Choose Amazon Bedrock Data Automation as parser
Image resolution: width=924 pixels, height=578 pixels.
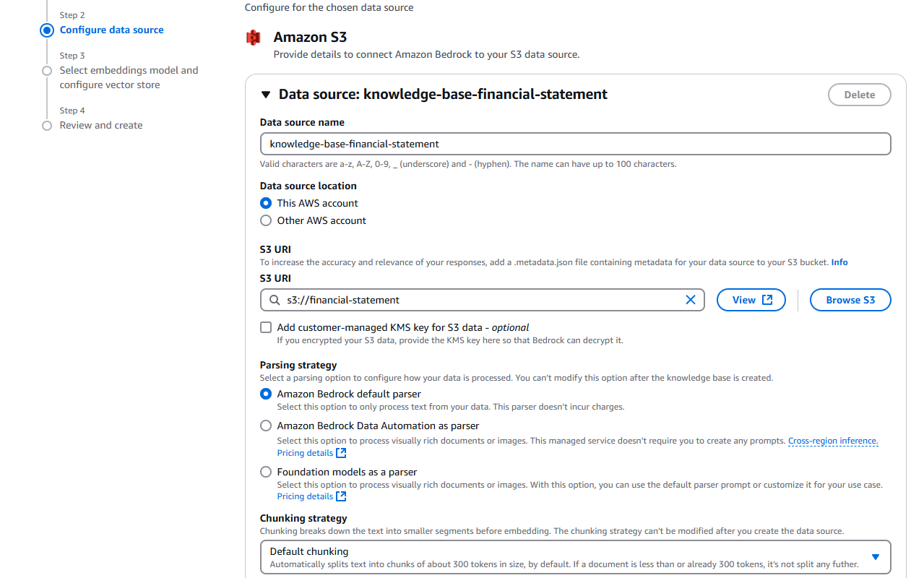pos(266,426)
